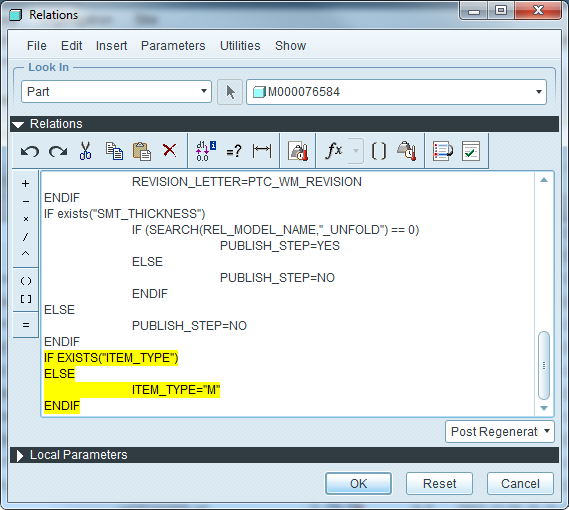Click the Cut scissors icon

click(x=86, y=151)
